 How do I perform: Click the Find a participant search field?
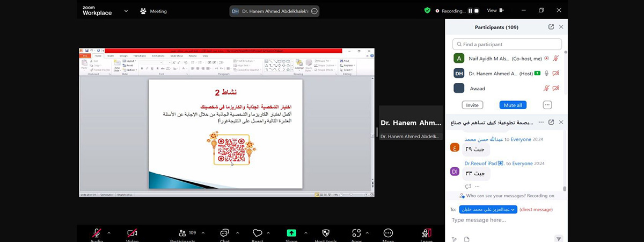pos(507,44)
